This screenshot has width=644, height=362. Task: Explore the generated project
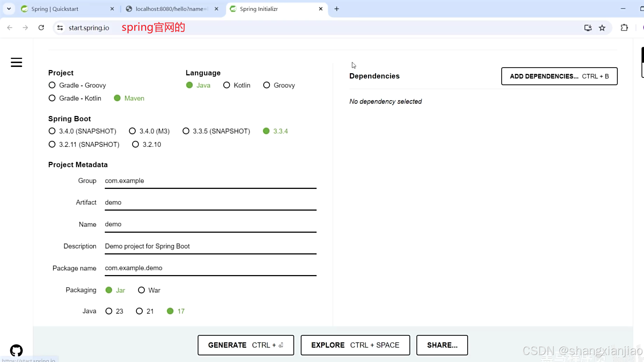coord(355,345)
